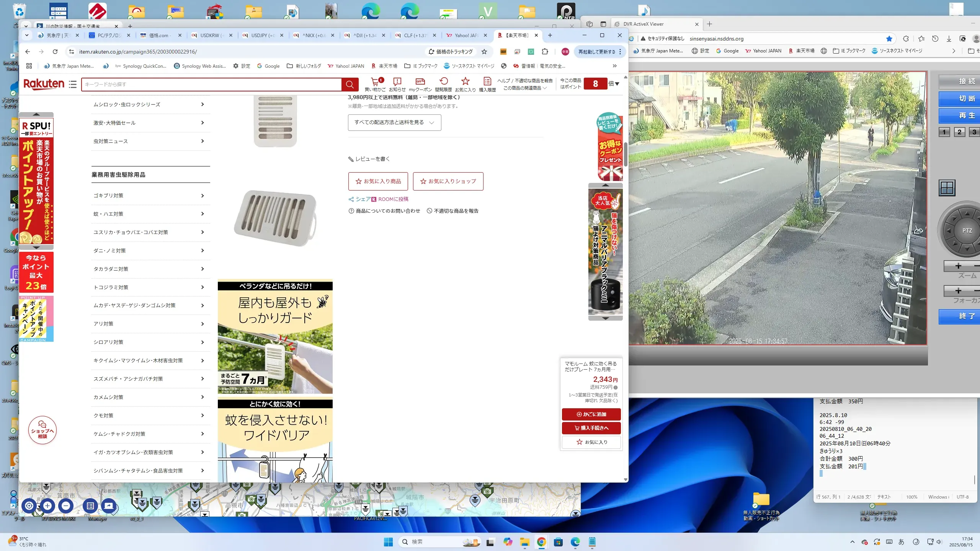
Task: Switch to the USDJPY browser tab
Action: [x=262, y=35]
